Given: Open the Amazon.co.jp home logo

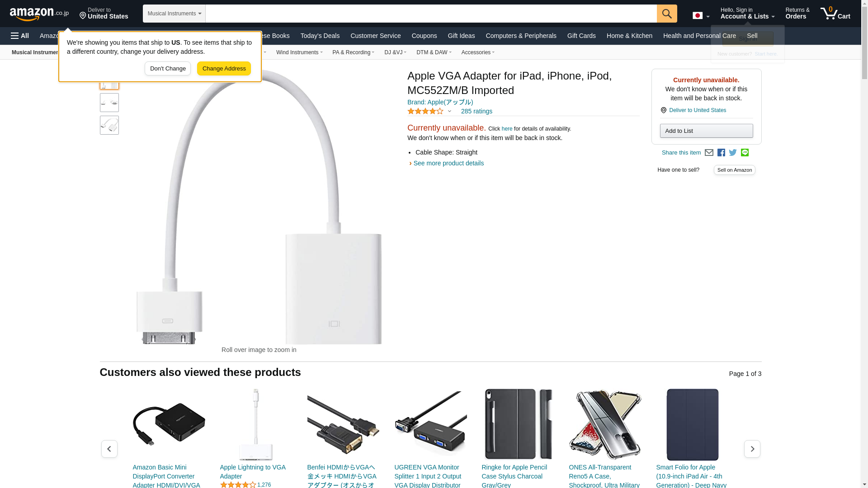Looking at the screenshot, I should click(x=39, y=14).
